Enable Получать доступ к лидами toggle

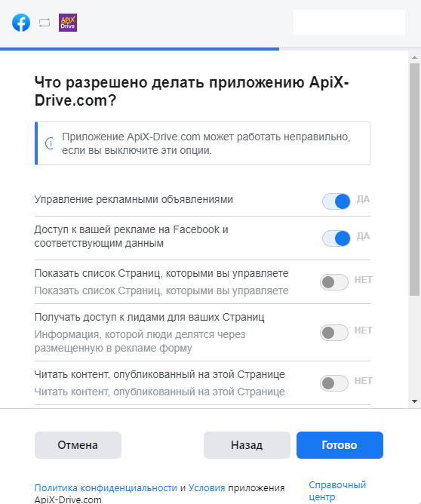point(334,333)
